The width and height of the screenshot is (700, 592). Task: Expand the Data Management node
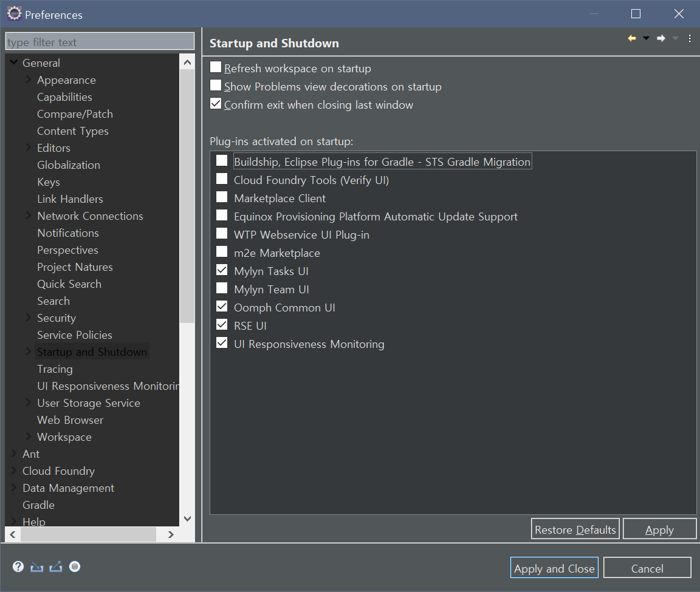(x=14, y=487)
